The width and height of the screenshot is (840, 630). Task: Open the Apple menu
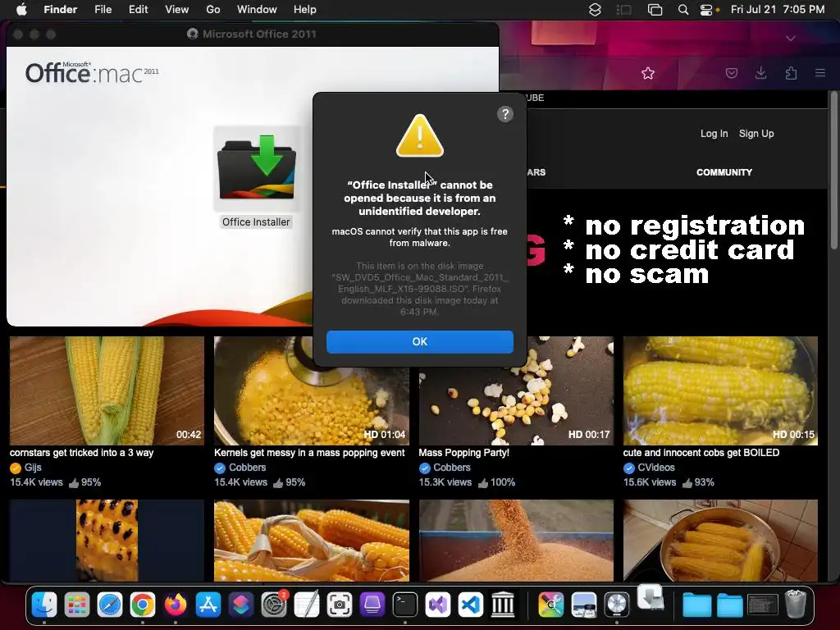21,10
